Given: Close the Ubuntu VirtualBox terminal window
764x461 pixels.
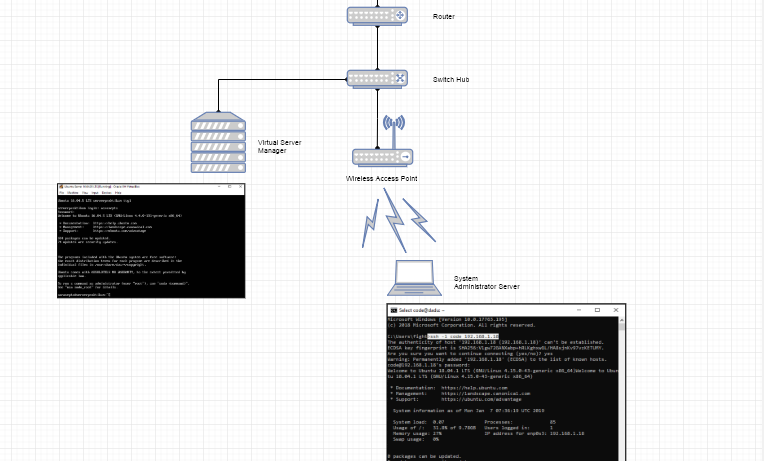Looking at the screenshot, I should (240, 187).
